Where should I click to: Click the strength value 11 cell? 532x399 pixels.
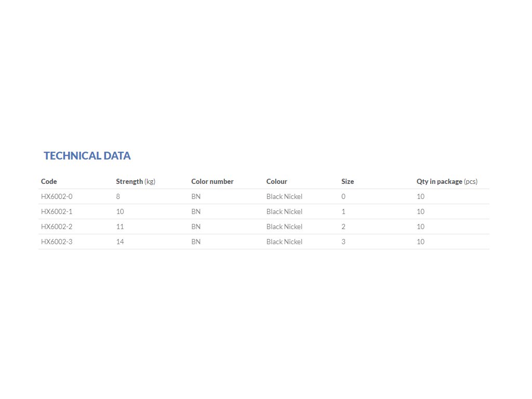pyautogui.click(x=120, y=227)
